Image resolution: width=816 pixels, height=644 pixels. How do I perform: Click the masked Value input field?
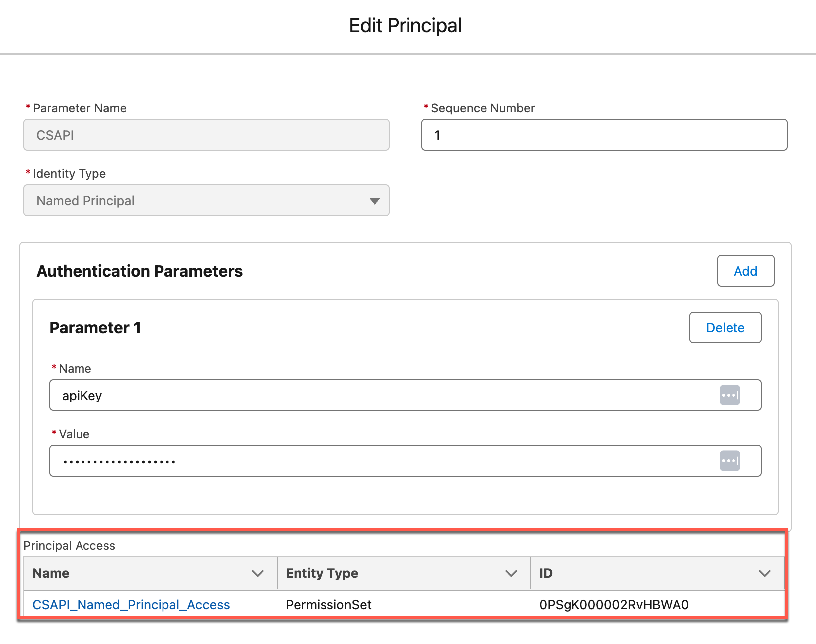[x=405, y=461]
